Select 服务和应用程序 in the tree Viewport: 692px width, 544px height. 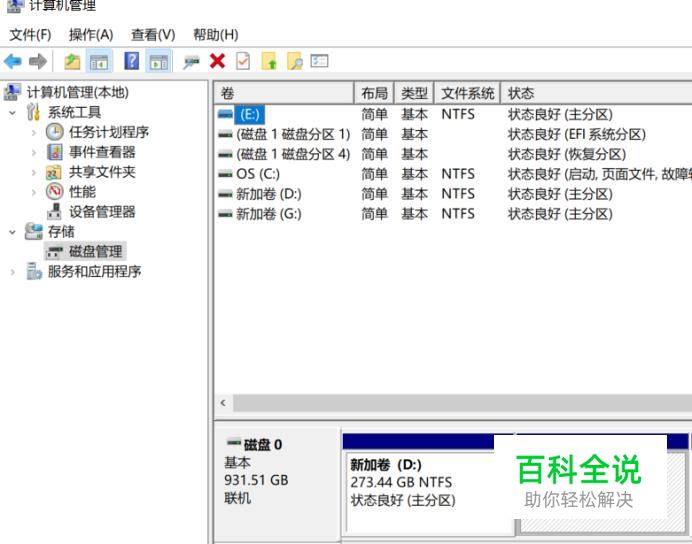click(x=94, y=271)
